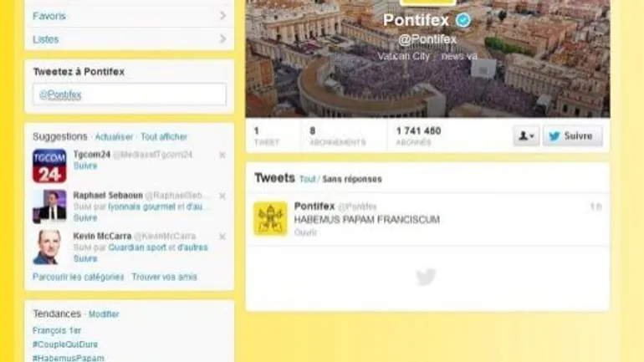The image size is (644, 362).
Task: Open the user actions person dropdown
Action: (526, 135)
